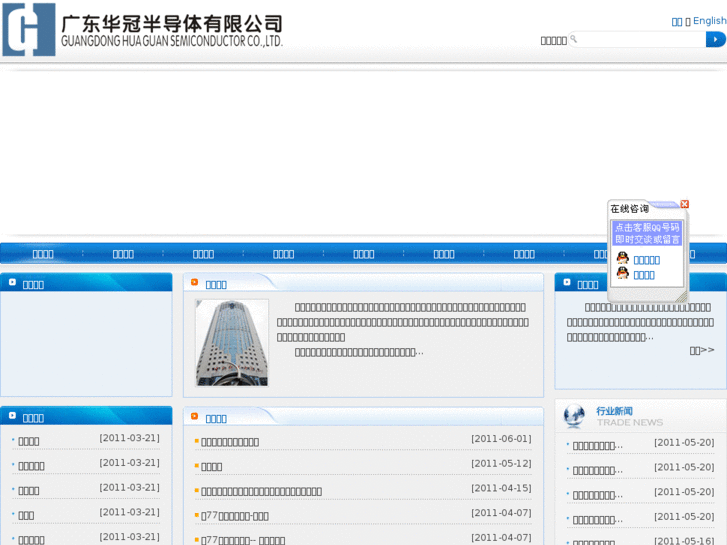727x545 pixels.
Task: Click the GUANGDONG HUA GUAN SEMICONDUCTOR name text
Action: pyautogui.click(x=172, y=41)
